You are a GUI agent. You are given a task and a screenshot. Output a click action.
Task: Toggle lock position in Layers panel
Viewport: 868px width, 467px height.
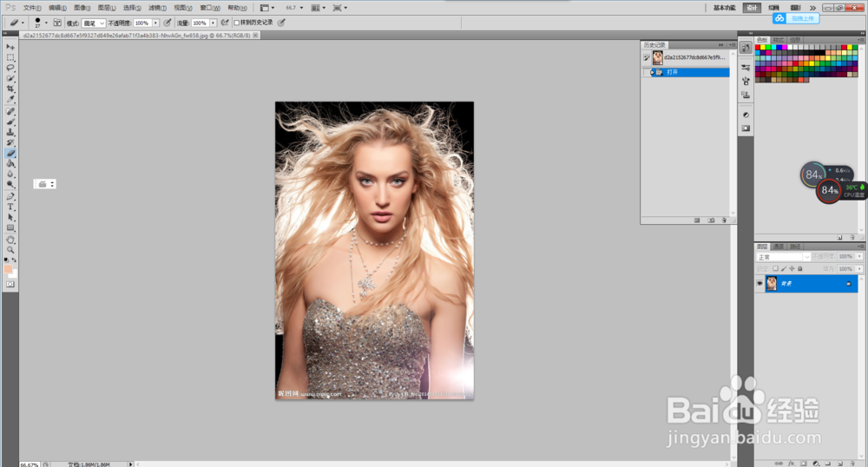click(792, 269)
